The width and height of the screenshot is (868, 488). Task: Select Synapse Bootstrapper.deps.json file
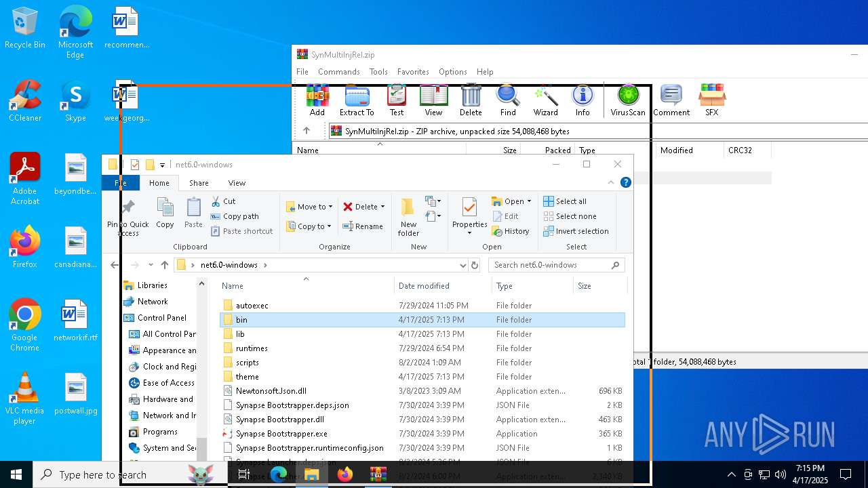(422, 405)
